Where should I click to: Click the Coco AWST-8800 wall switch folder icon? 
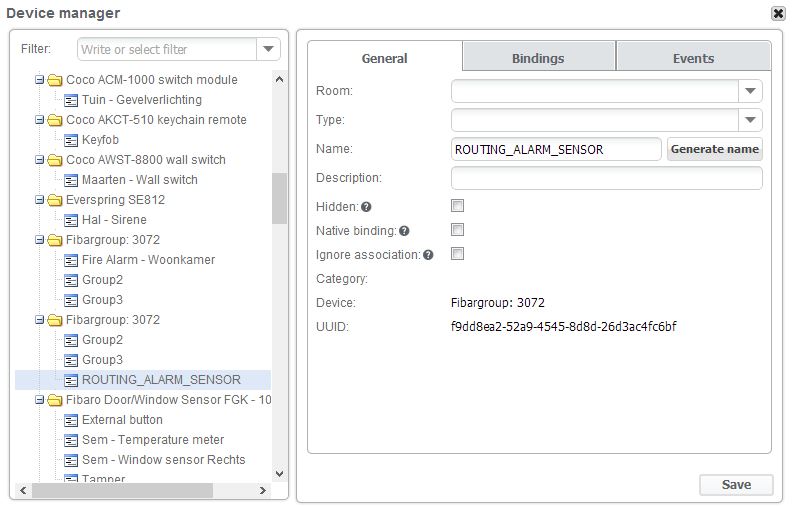(x=54, y=160)
